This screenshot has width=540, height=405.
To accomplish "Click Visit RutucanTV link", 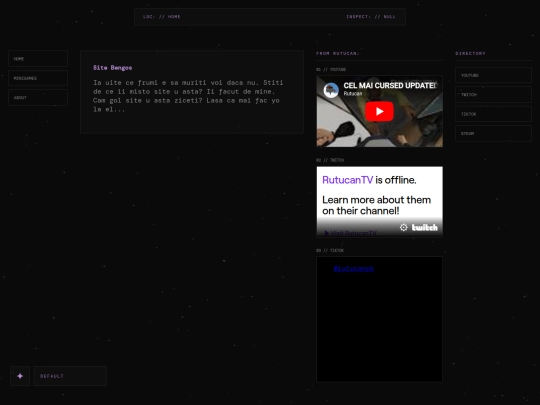I will tap(350, 233).
